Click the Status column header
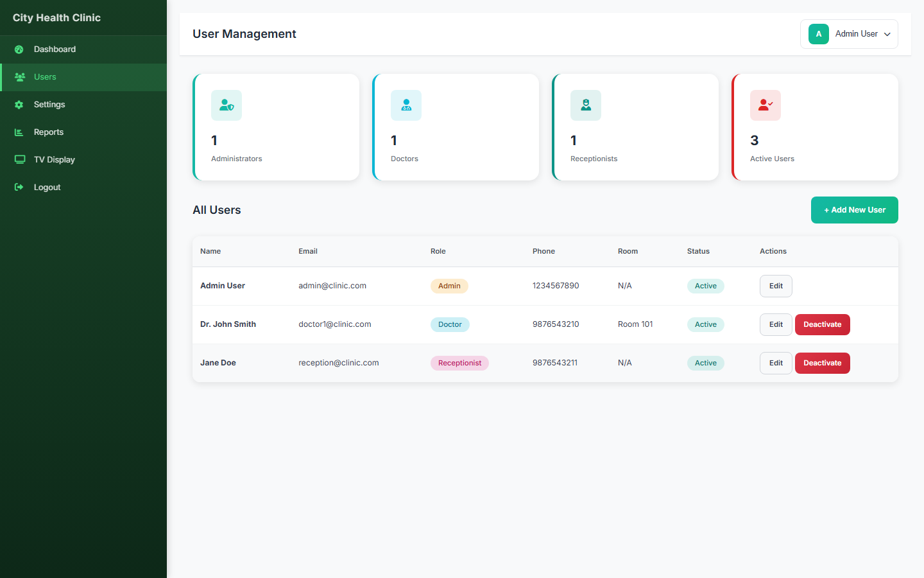The image size is (924, 578). [x=698, y=251]
